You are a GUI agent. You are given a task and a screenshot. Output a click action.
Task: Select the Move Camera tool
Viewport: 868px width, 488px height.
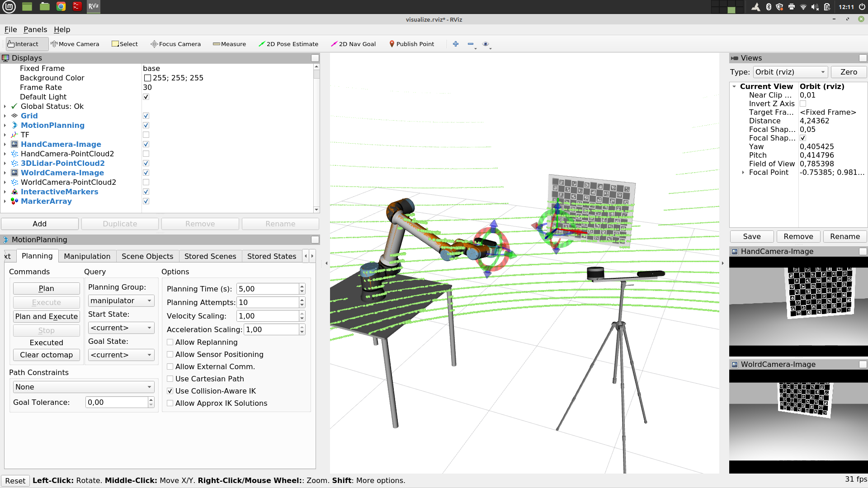click(x=75, y=44)
